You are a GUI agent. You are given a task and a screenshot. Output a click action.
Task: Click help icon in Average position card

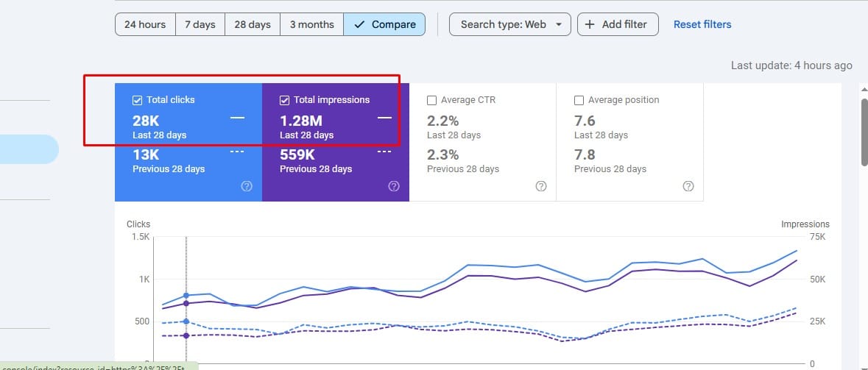(688, 187)
